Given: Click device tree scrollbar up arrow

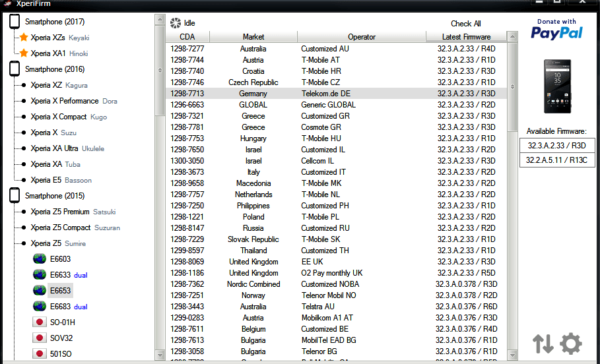Looking at the screenshot, I should tap(160, 20).
